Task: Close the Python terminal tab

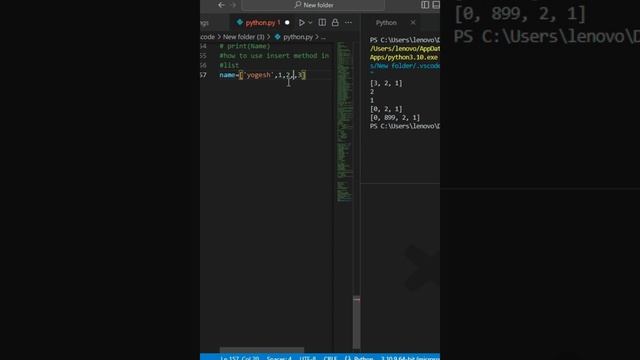Action: coord(413,22)
